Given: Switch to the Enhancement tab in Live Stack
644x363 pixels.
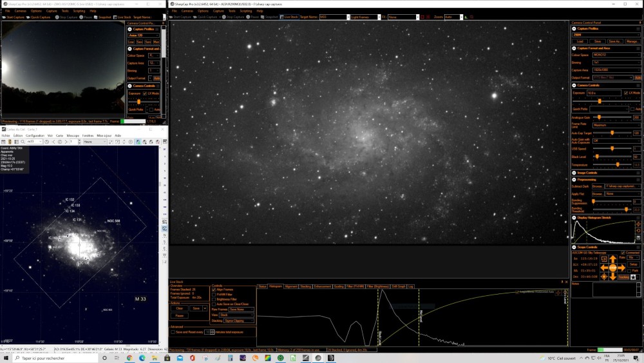Looking at the screenshot, I should (323, 286).
